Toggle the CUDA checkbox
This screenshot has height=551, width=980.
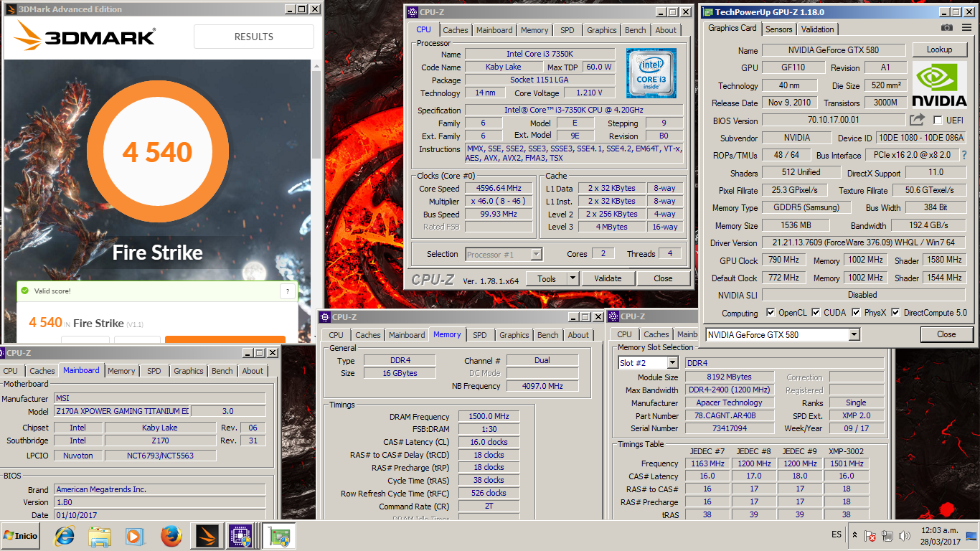816,313
